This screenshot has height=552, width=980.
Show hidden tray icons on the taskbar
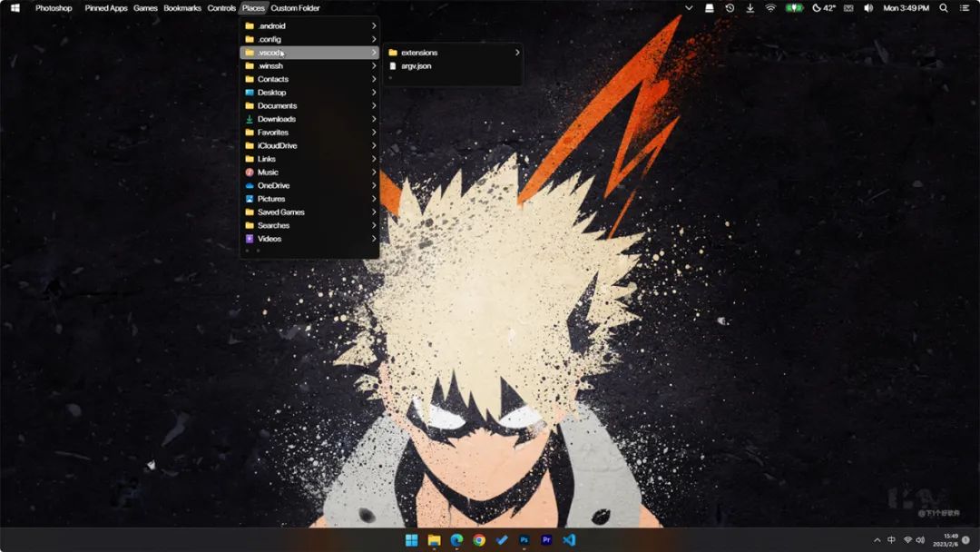point(877,540)
